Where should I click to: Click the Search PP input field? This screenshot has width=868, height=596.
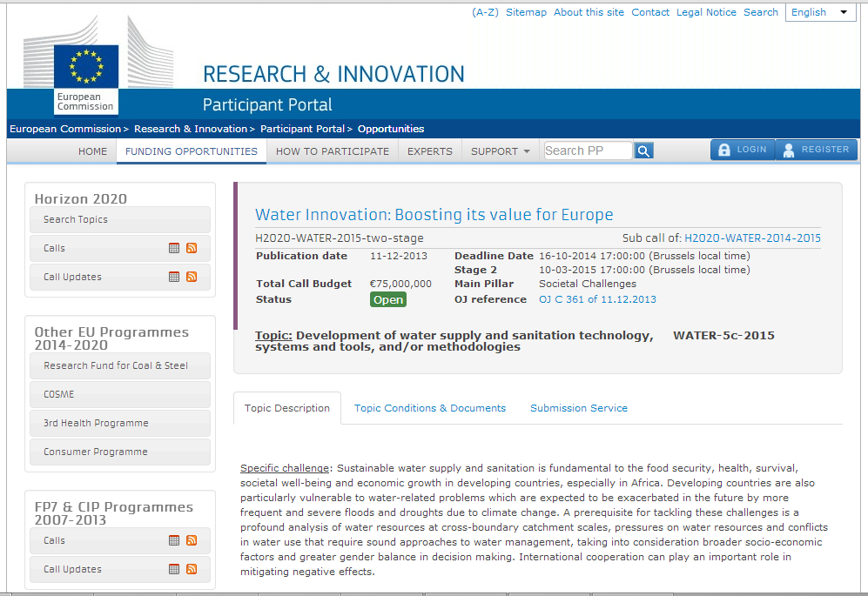(588, 151)
